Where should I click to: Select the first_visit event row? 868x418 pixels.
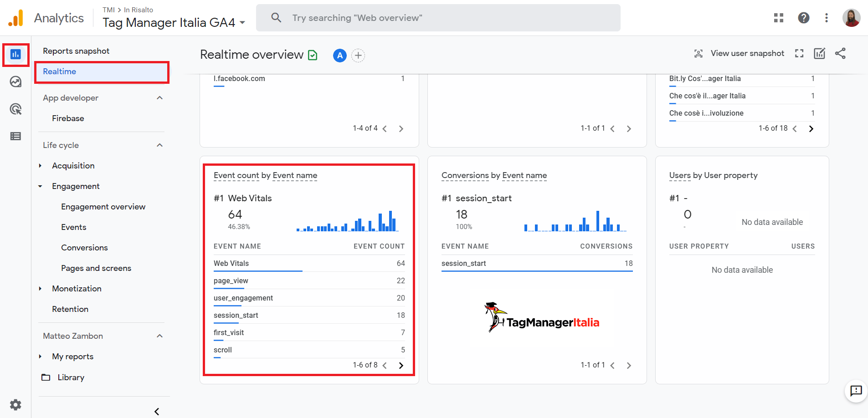309,333
